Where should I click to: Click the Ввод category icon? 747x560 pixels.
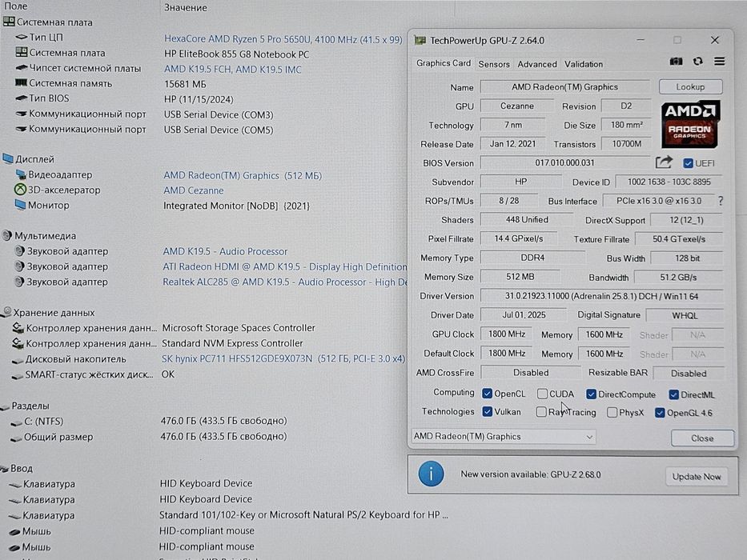4,469
